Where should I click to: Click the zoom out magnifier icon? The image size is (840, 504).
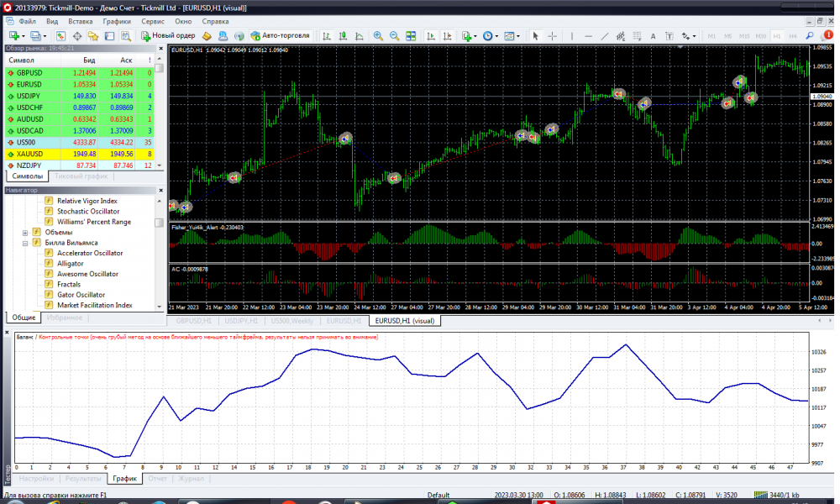pyautogui.click(x=394, y=36)
